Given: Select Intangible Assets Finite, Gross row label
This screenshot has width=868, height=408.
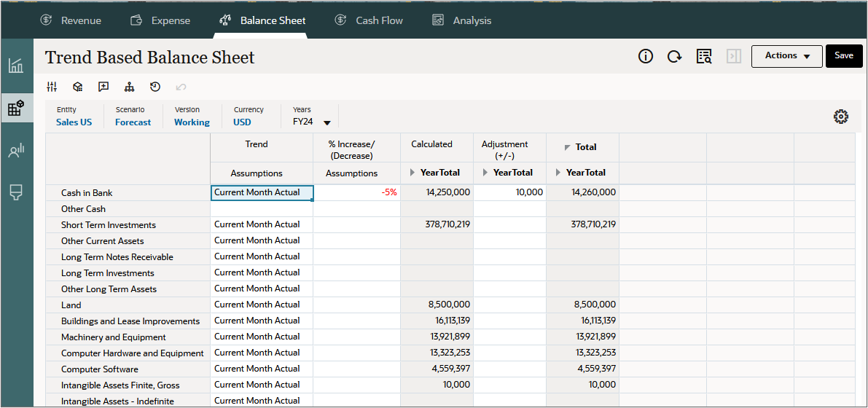Looking at the screenshot, I should pyautogui.click(x=121, y=385).
